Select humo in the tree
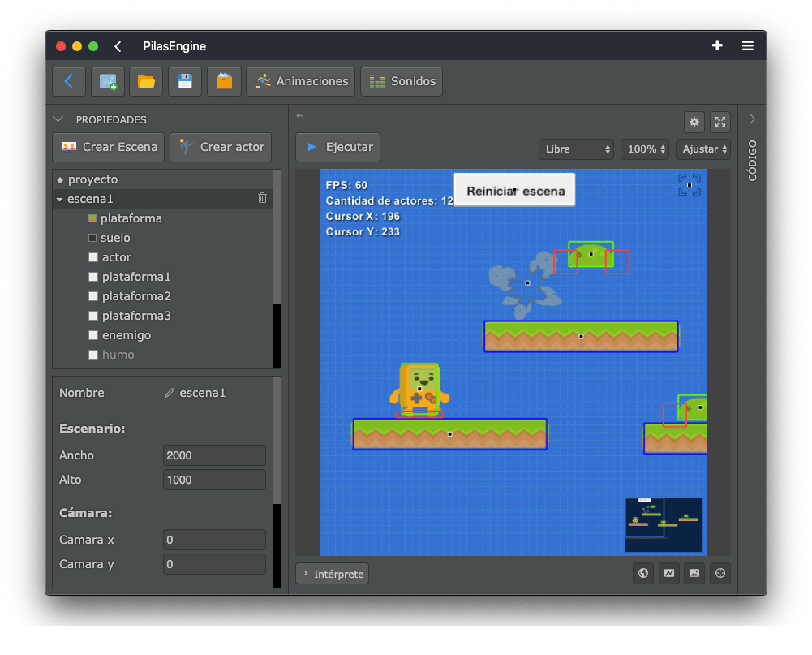 118,355
